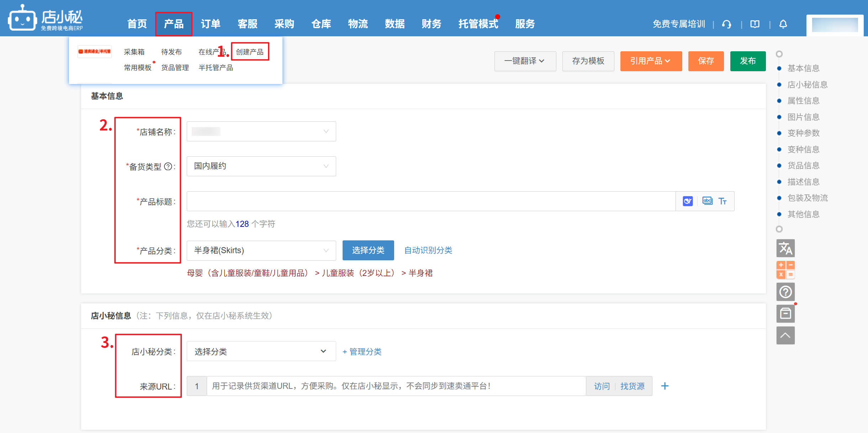Viewport: 868px width, 433px height.
Task: Expand the 店铺名称 dropdown
Action: (261, 131)
